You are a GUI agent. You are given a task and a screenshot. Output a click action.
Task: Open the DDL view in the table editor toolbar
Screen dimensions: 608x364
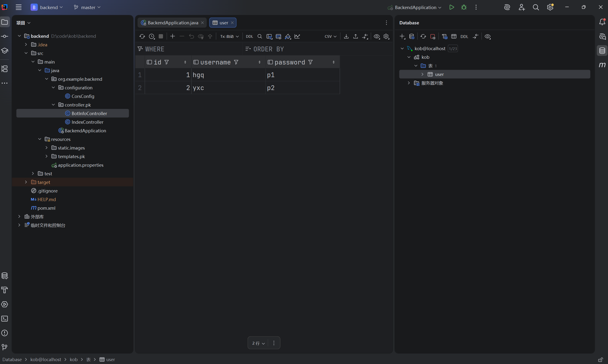pos(249,36)
